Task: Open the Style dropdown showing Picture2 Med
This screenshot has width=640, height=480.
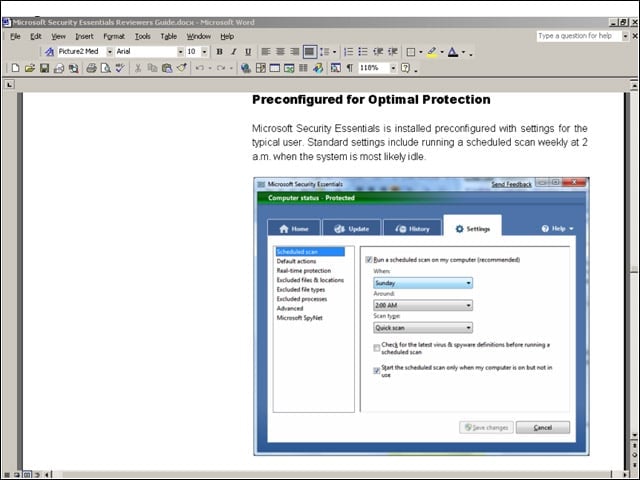Action: pyautogui.click(x=109, y=52)
